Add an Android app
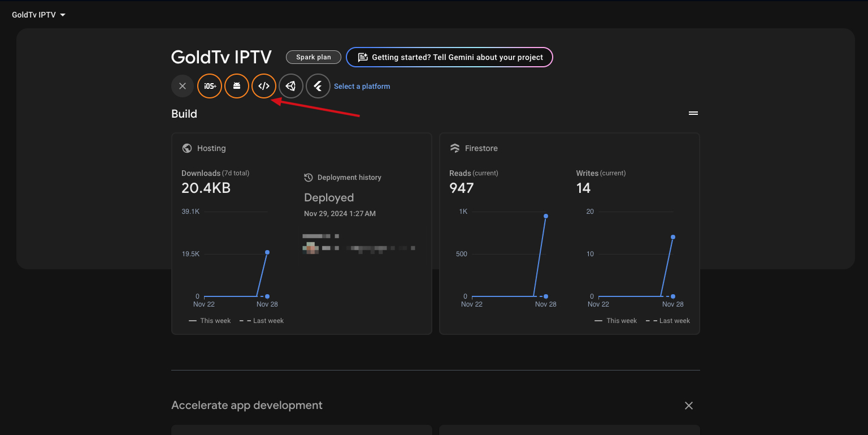This screenshot has height=435, width=868. (x=237, y=86)
